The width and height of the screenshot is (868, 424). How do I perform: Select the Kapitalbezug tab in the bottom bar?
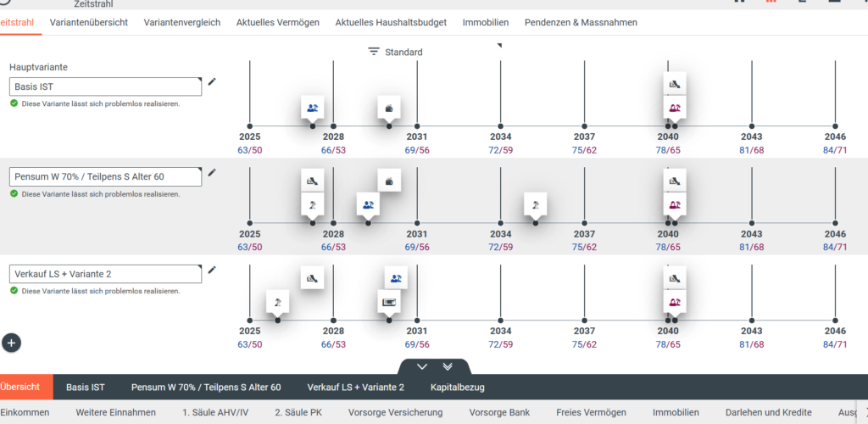[458, 387]
